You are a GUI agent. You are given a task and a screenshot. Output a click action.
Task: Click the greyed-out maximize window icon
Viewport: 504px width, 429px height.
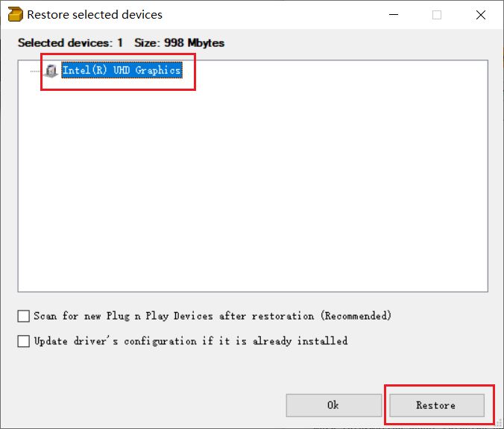tap(437, 15)
